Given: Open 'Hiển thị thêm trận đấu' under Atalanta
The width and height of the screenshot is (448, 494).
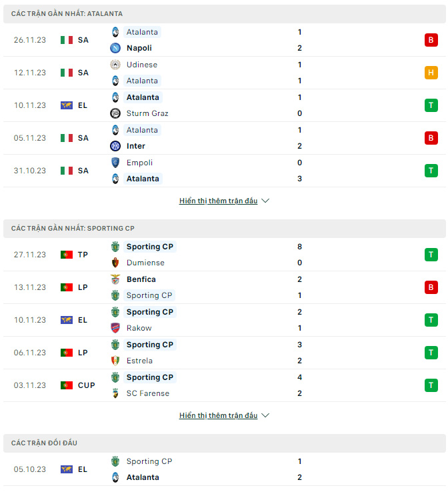Looking at the screenshot, I should [218, 201].
